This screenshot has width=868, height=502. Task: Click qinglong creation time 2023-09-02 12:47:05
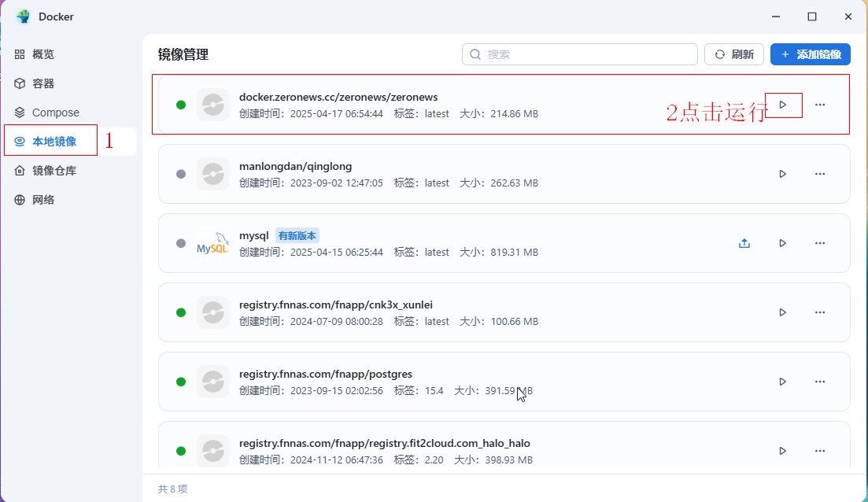point(311,183)
